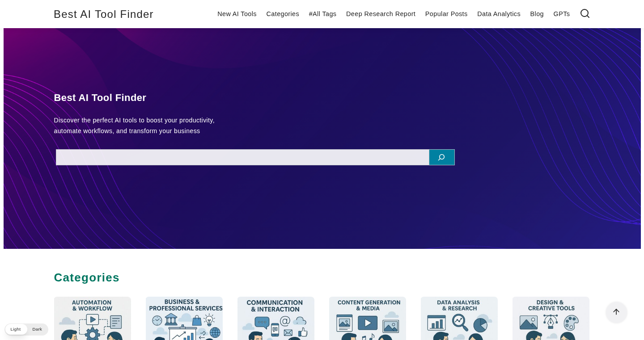
Task: Open Communication & Interaction category card
Action: coord(276,318)
